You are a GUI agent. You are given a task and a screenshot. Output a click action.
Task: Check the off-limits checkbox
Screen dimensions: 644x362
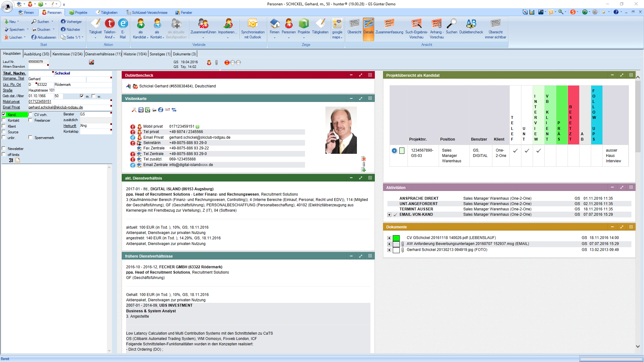pos(4,154)
